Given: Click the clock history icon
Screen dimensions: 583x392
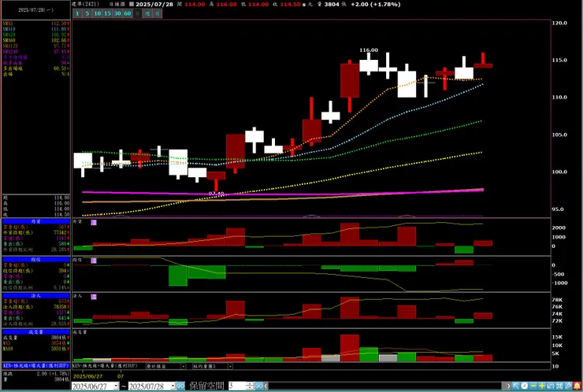Looking at the screenshot, I should [x=524, y=386].
